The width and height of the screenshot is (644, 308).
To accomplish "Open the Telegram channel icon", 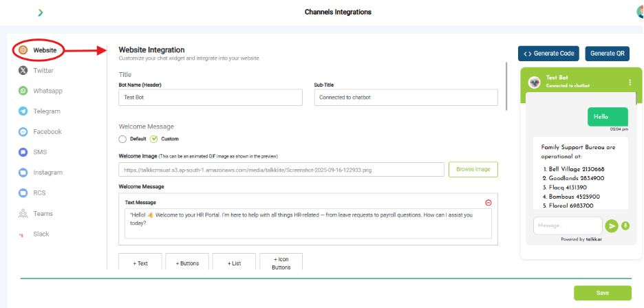I will pos(23,111).
